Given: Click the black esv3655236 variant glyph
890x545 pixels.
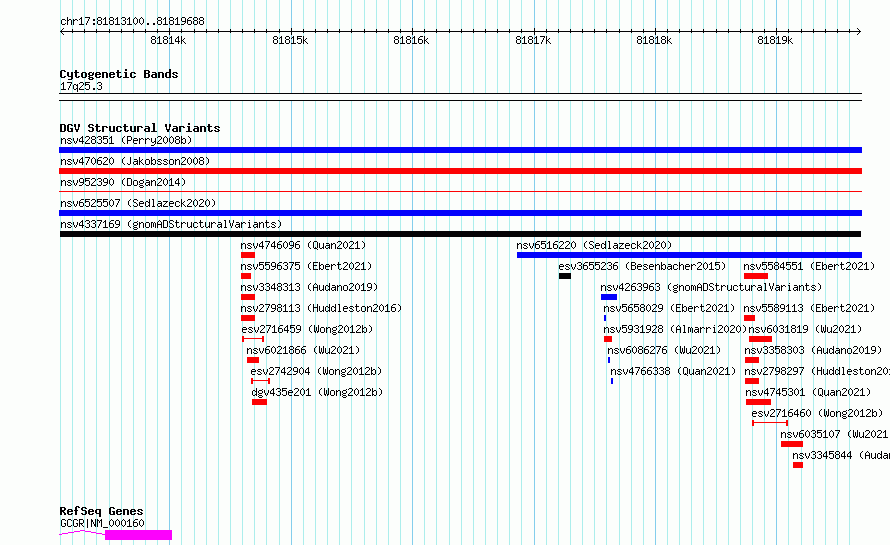Looking at the screenshot, I should pos(565,276).
